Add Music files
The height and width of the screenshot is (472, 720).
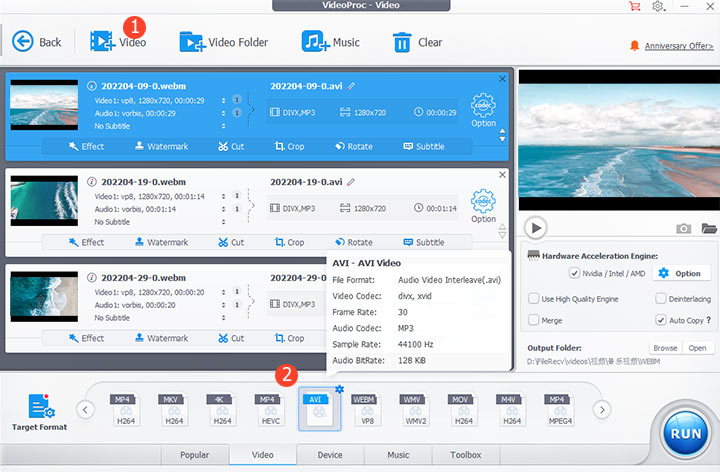tap(330, 42)
